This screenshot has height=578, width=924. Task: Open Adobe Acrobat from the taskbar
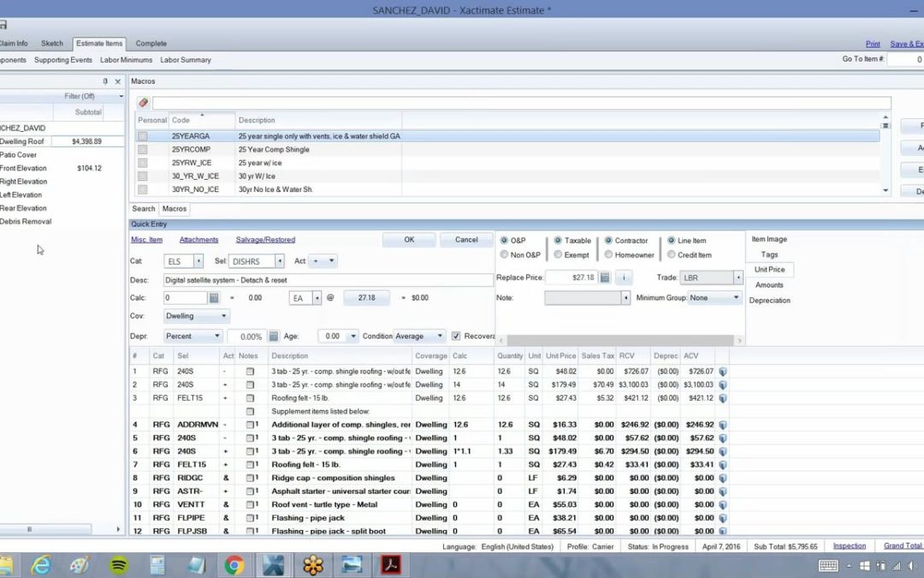[x=391, y=565]
